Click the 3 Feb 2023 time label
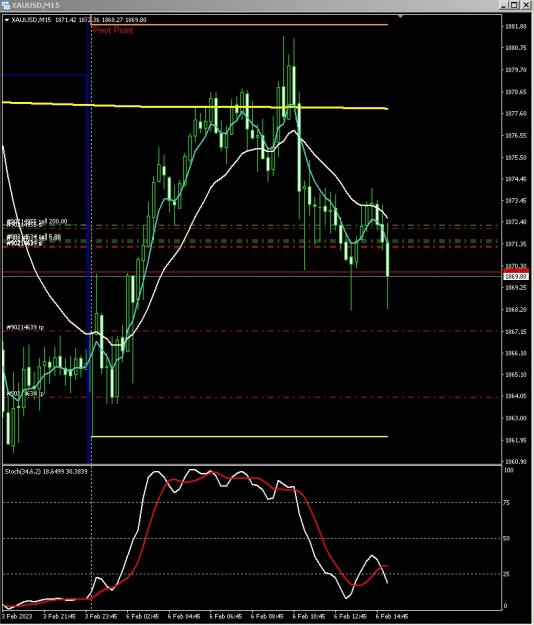The width and height of the screenshot is (534, 625). [x=17, y=616]
